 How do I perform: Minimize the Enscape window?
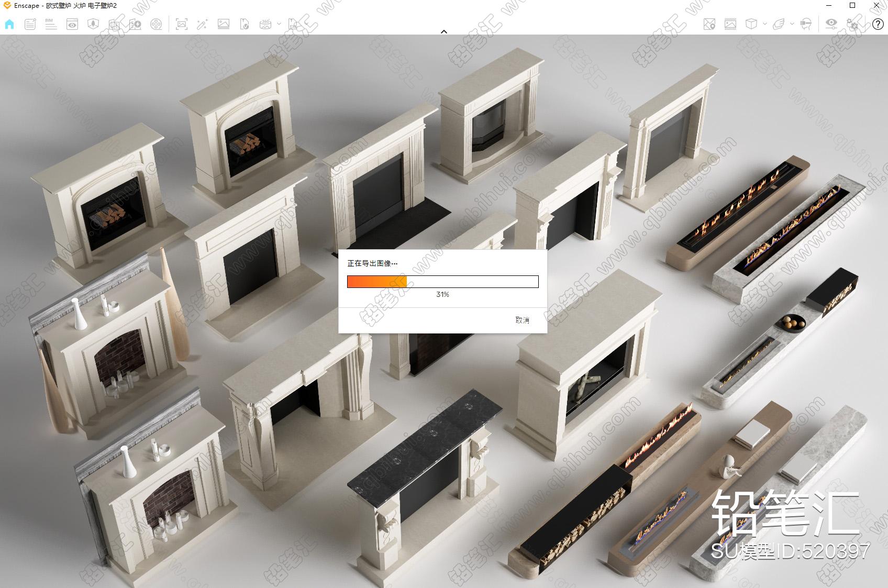[828, 5]
